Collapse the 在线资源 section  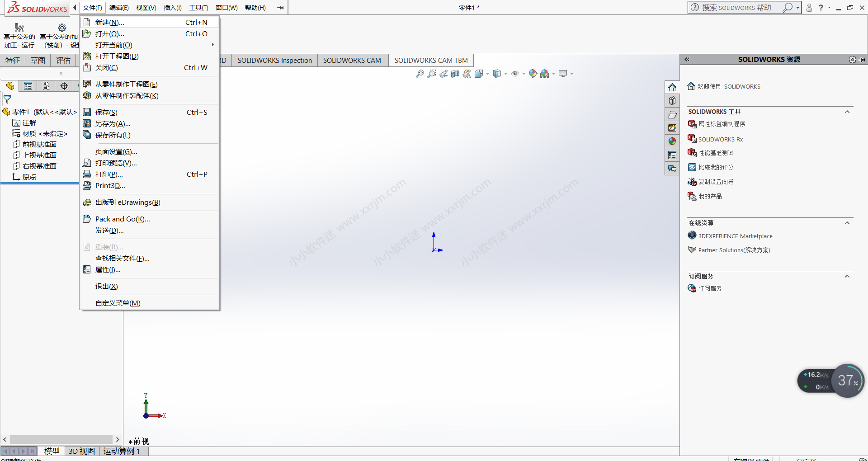pyautogui.click(x=847, y=223)
